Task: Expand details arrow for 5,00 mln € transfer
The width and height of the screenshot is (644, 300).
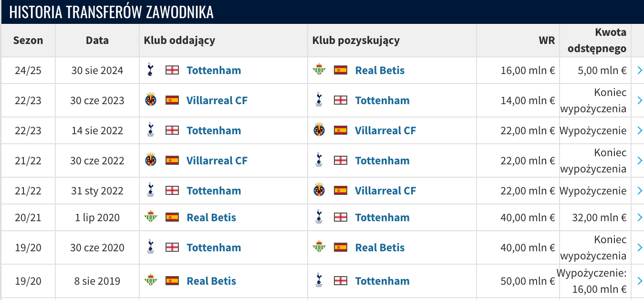Action: (640, 71)
